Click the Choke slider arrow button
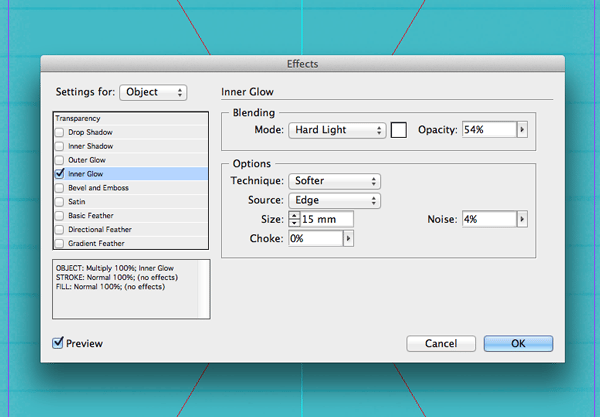Viewport: 600px width, 417px height. pyautogui.click(x=348, y=238)
